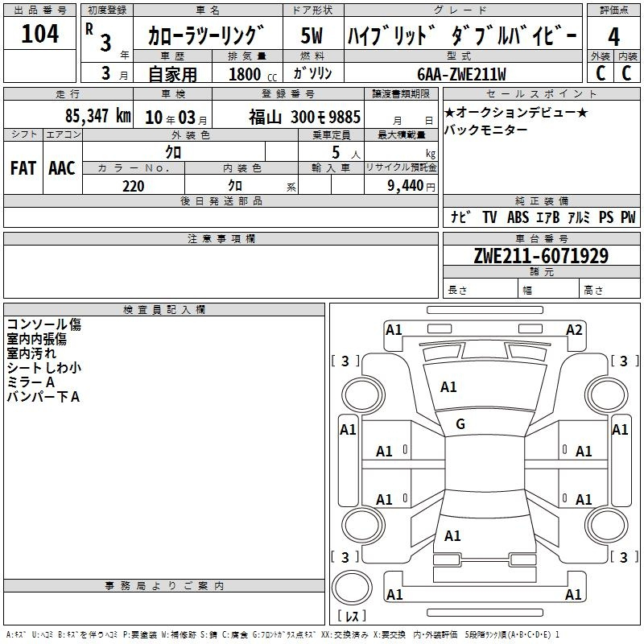Click inspection expiry 10年03月
The image size is (644, 644).
(x=175, y=118)
